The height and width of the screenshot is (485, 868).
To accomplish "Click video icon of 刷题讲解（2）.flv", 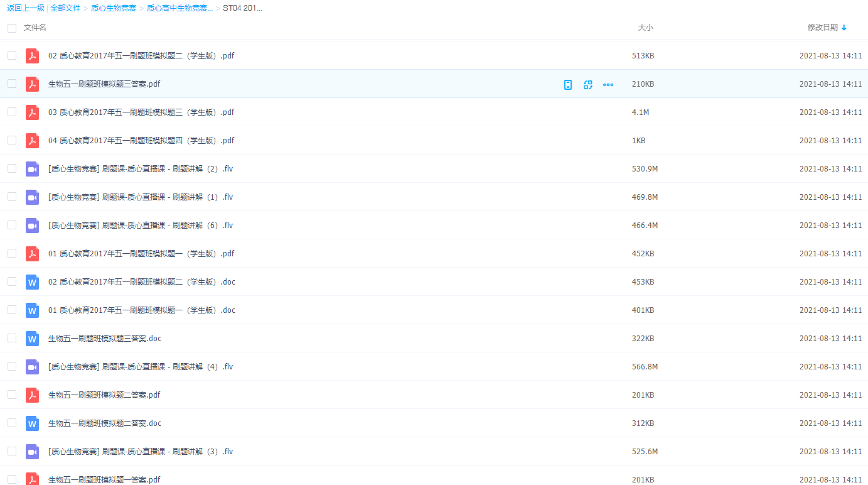I will pyautogui.click(x=32, y=169).
